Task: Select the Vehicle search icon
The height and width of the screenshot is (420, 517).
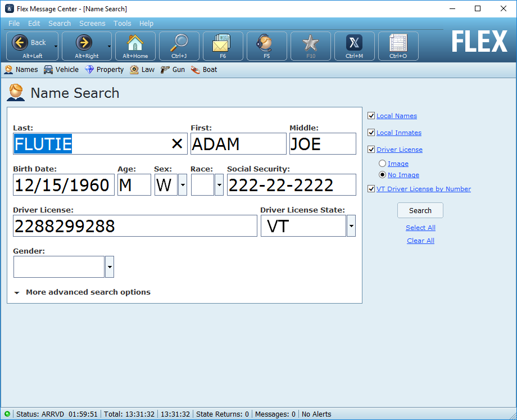Action: 48,70
